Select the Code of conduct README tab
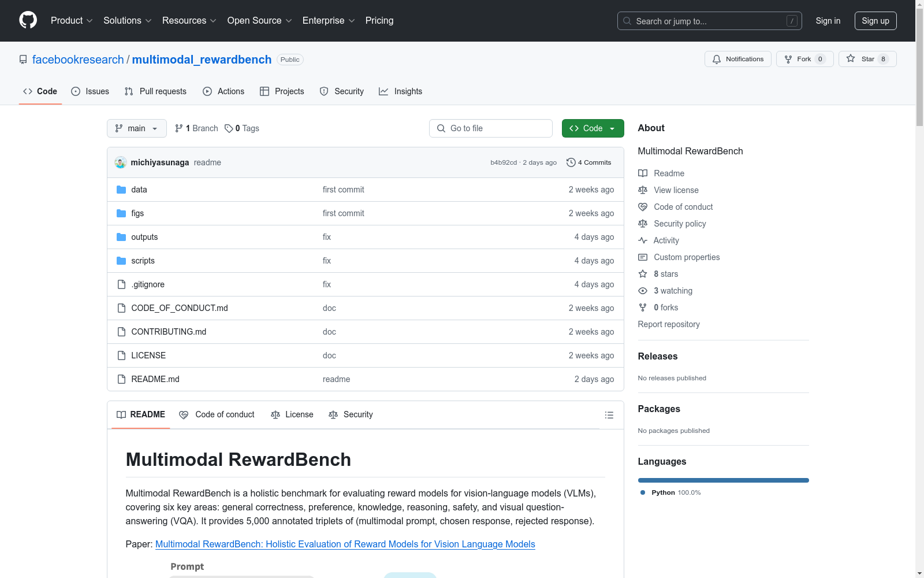This screenshot has width=924, height=578. point(217,415)
